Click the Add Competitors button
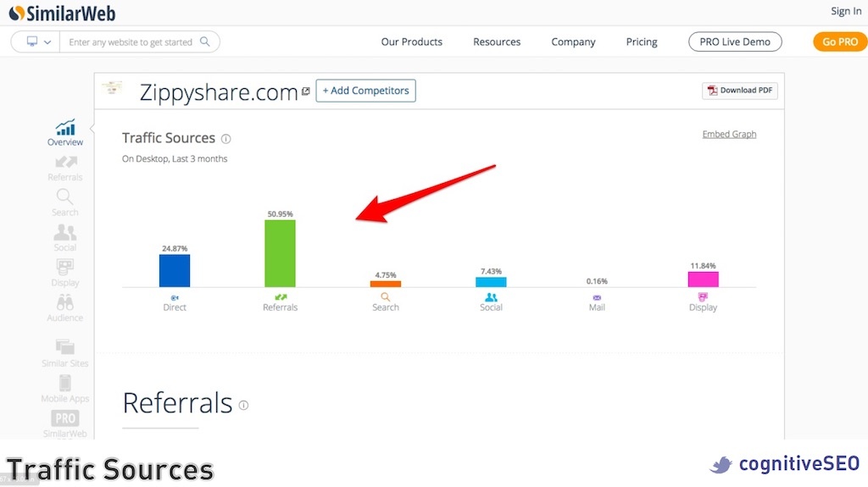868x487 pixels. tap(365, 91)
